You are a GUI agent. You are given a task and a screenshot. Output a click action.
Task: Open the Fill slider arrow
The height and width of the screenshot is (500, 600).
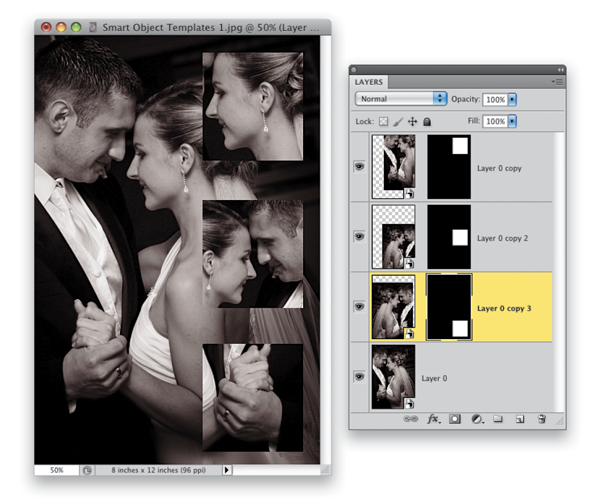(512, 121)
